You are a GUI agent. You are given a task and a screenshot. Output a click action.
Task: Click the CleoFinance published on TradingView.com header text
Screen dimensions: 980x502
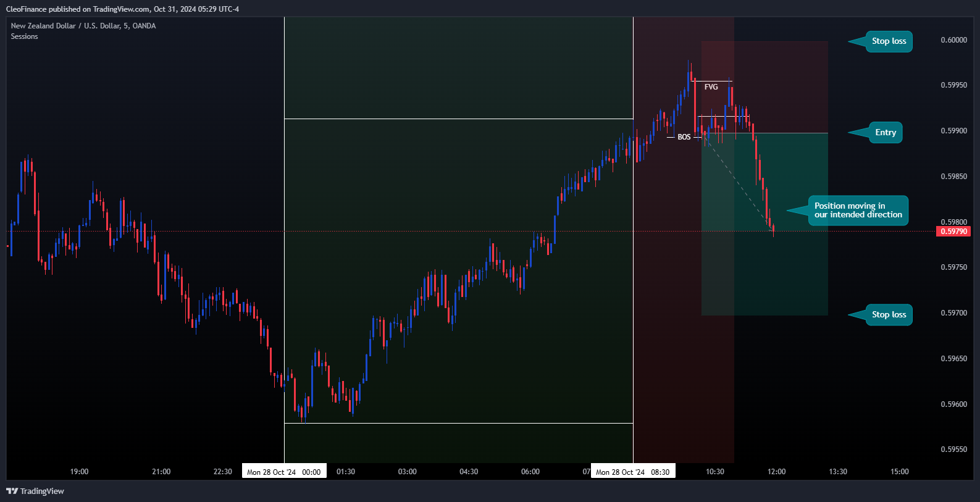point(122,9)
